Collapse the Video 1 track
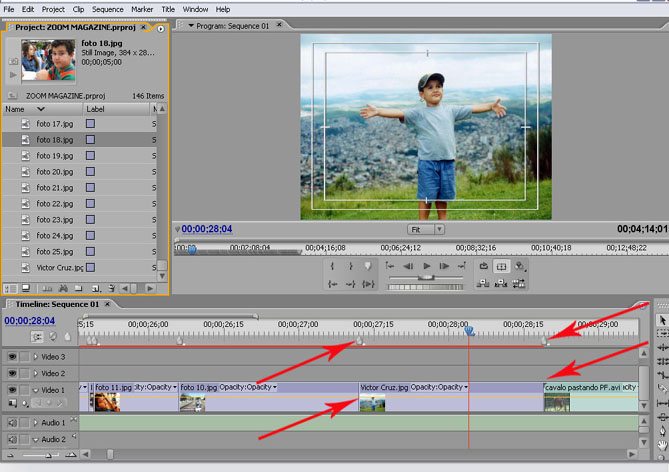 pyautogui.click(x=35, y=390)
